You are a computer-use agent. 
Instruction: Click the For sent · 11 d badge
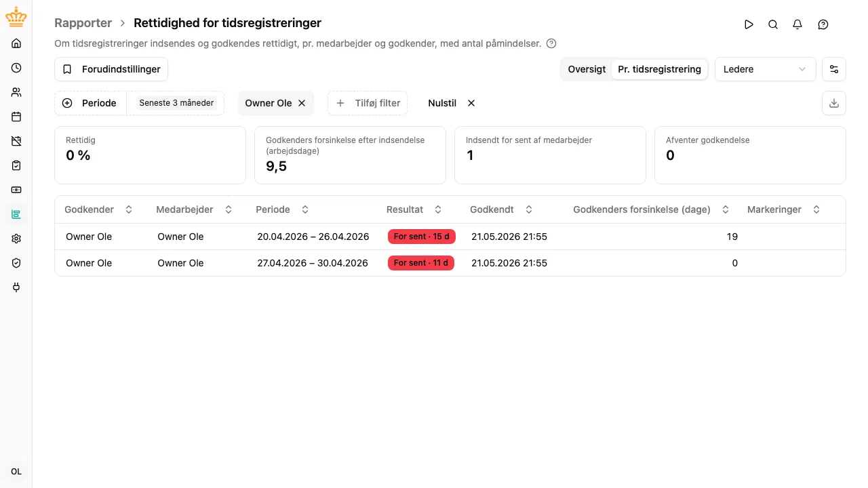(x=421, y=263)
